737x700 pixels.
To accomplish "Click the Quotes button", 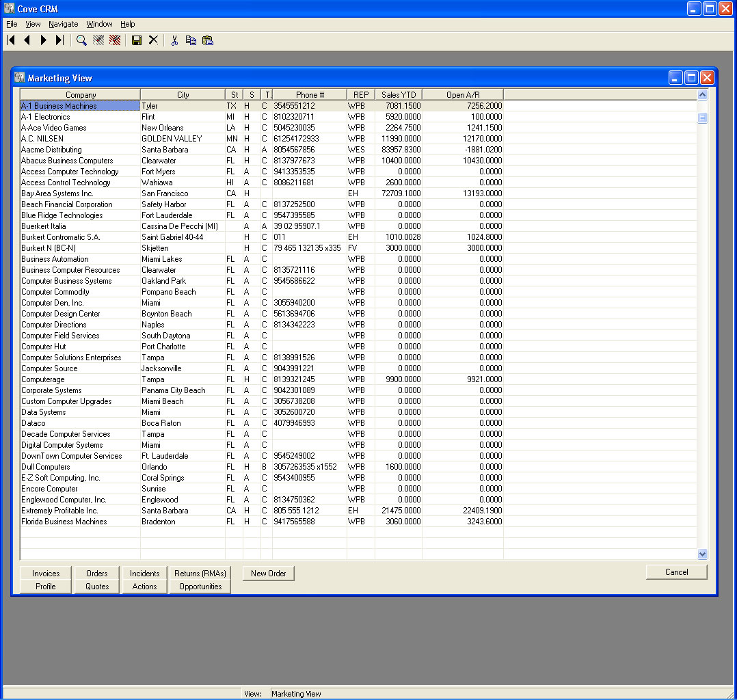I will pos(97,587).
